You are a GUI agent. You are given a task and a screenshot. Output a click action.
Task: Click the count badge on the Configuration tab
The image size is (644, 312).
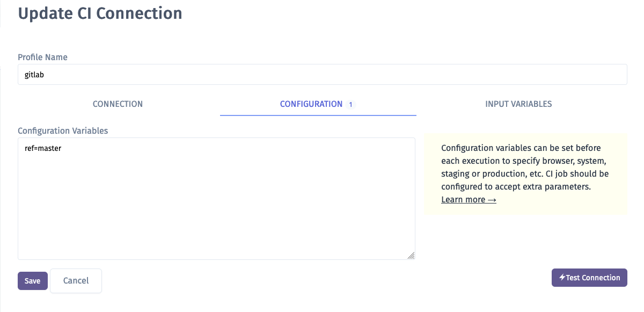click(350, 104)
